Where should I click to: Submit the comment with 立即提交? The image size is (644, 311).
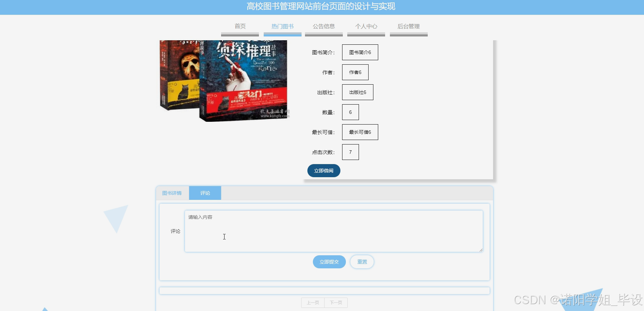pyautogui.click(x=329, y=261)
